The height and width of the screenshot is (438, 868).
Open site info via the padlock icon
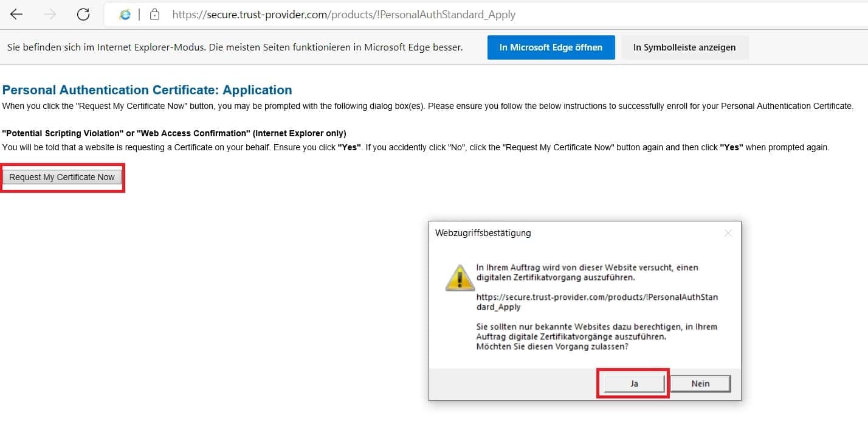pyautogui.click(x=154, y=15)
